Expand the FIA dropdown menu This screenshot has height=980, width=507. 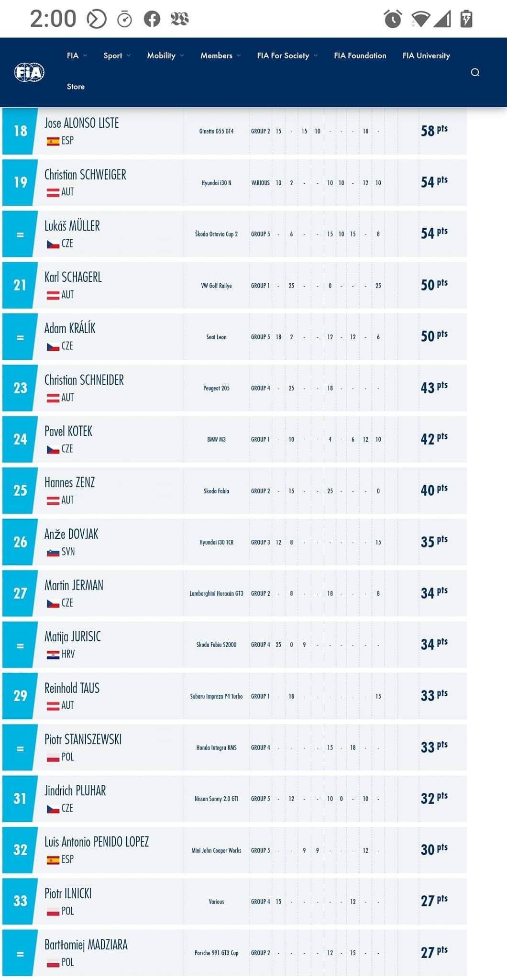[x=77, y=56]
